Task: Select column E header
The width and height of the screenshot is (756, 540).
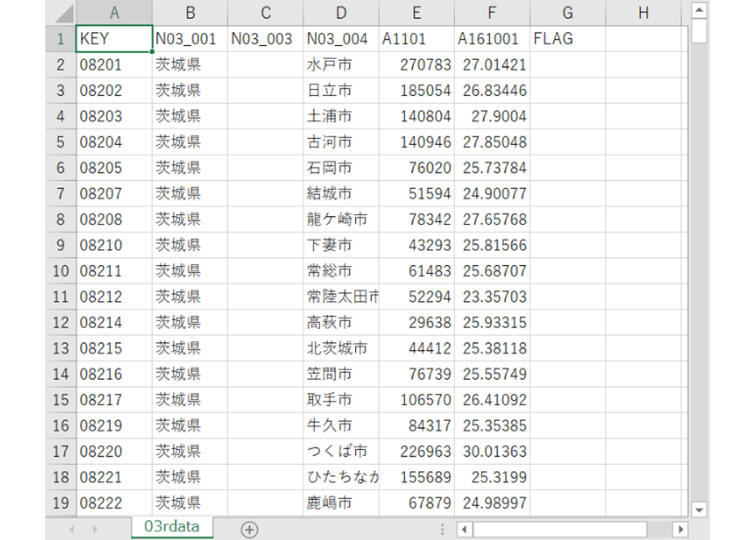Action: [x=416, y=13]
